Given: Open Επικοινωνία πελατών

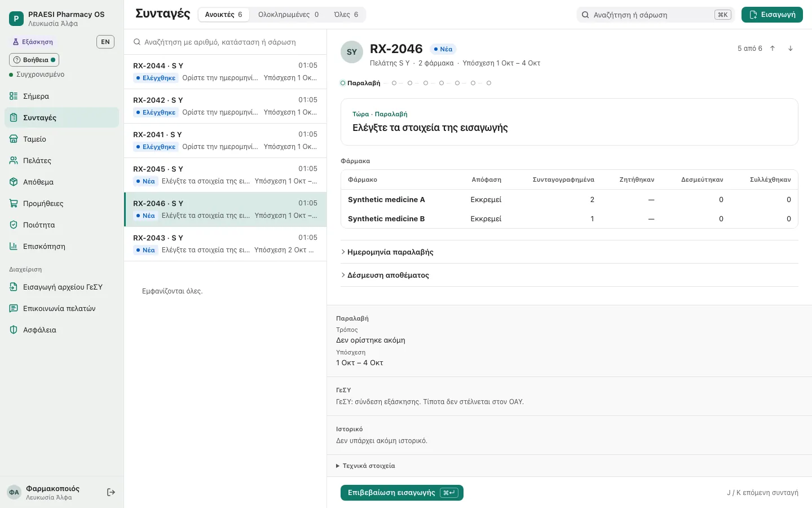Looking at the screenshot, I should (62, 308).
